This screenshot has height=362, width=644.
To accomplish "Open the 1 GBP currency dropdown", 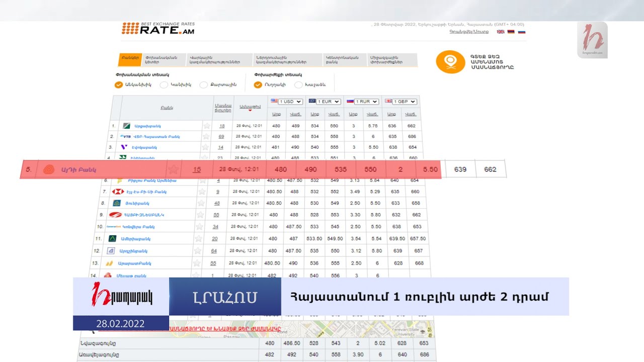I will 405,101.
